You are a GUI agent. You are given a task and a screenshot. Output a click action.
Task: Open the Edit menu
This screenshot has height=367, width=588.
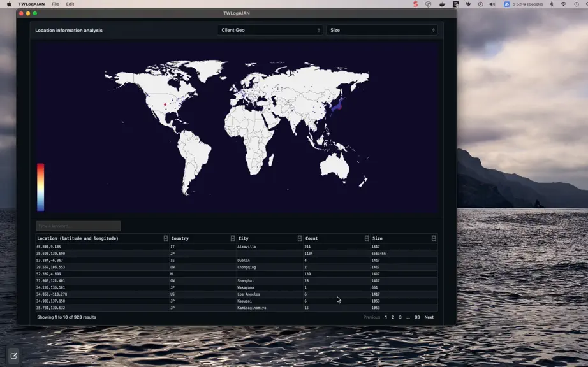pos(70,4)
